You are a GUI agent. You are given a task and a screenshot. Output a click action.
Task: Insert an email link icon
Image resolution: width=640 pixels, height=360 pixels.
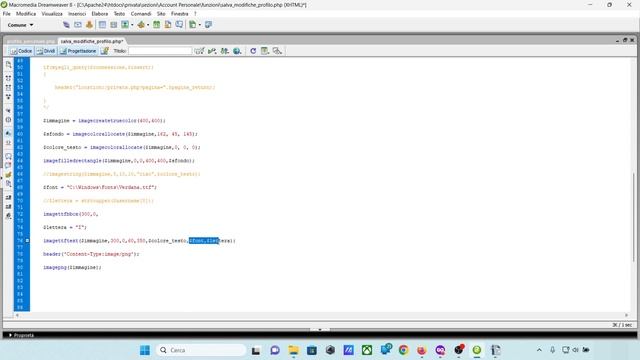tap(78, 25)
